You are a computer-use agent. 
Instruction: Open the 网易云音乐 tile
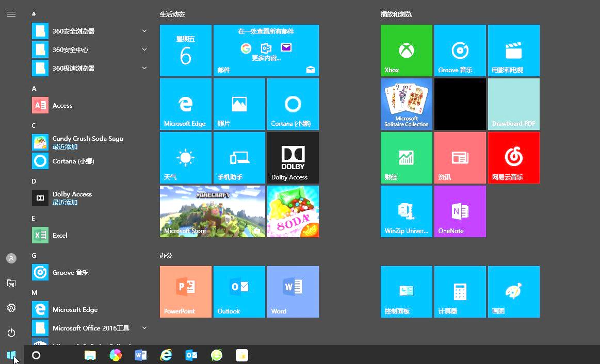513,157
